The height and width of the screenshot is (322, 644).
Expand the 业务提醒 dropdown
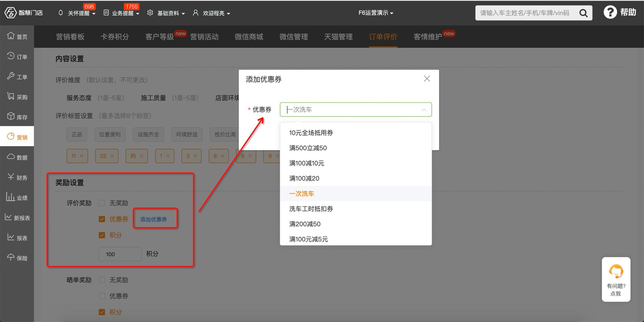pos(138,14)
